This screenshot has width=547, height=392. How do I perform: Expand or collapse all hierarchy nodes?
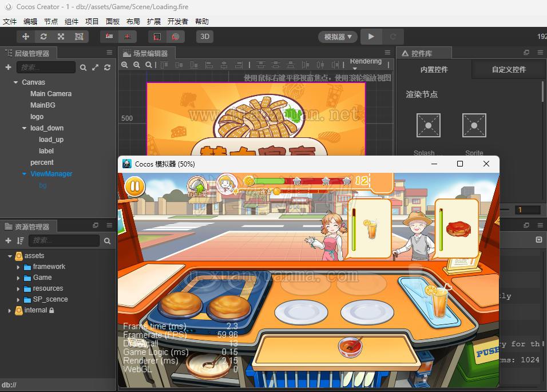coord(95,68)
